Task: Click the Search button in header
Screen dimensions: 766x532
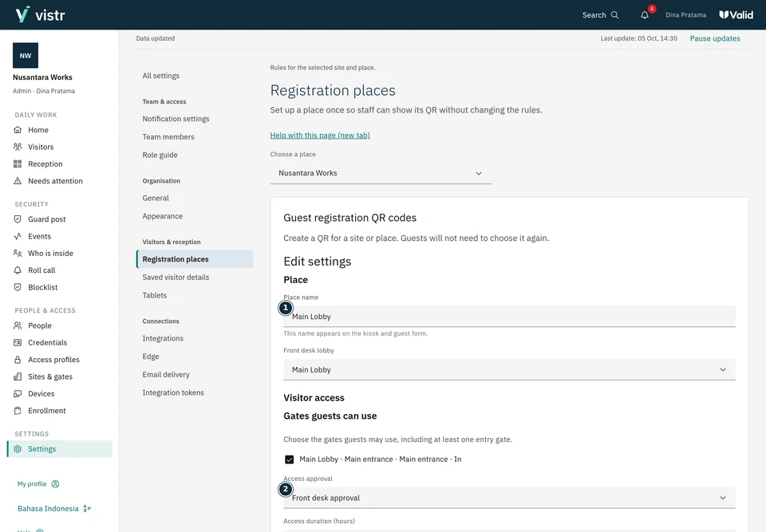Action: tap(600, 15)
